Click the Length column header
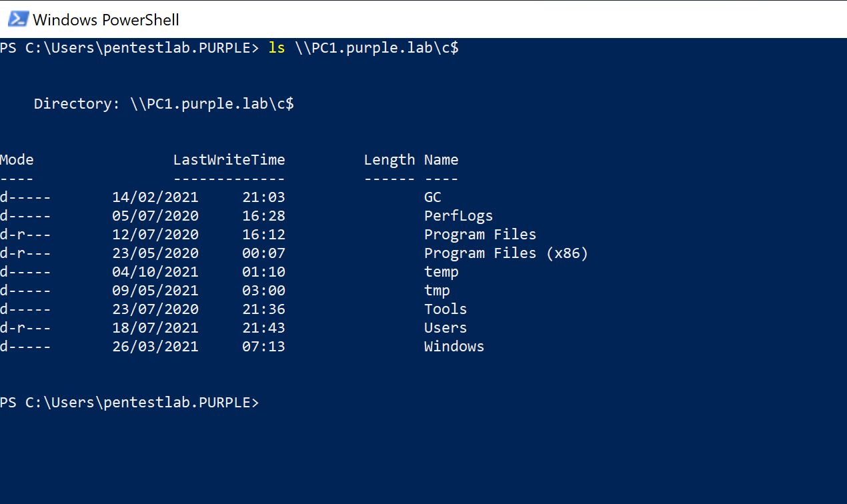The width and height of the screenshot is (847, 504). point(389,160)
